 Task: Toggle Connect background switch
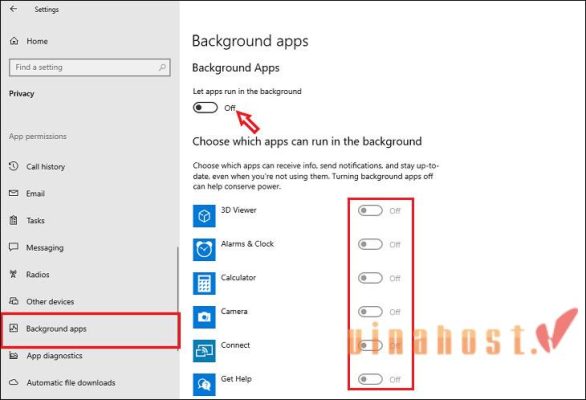coord(370,345)
